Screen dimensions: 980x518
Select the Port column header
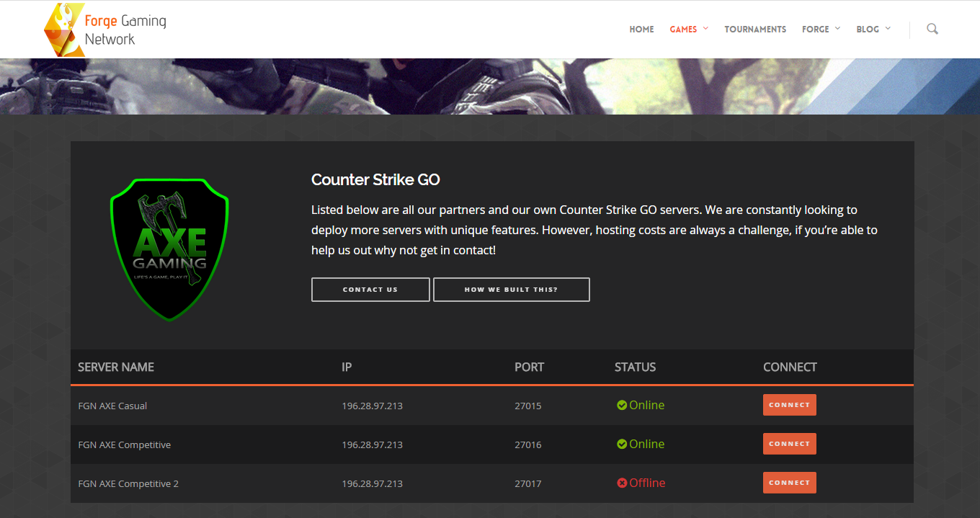[530, 367]
